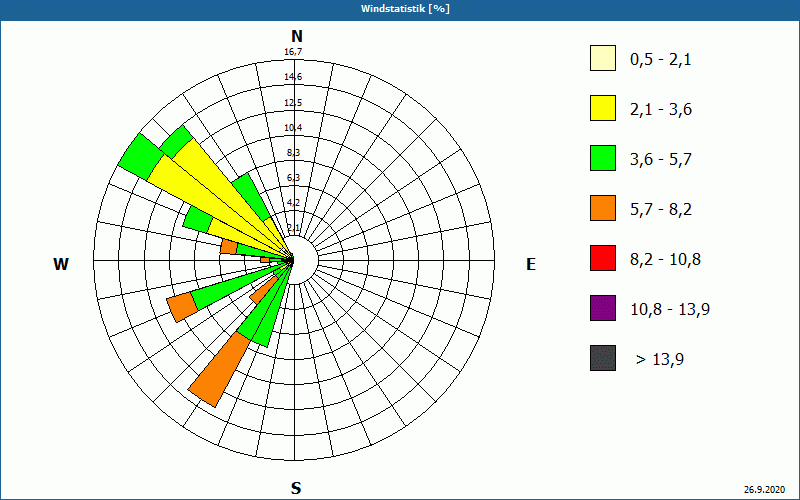Viewport: 800px width, 500px height.
Task: Click the 12,5 ring value label
Action: click(293, 103)
